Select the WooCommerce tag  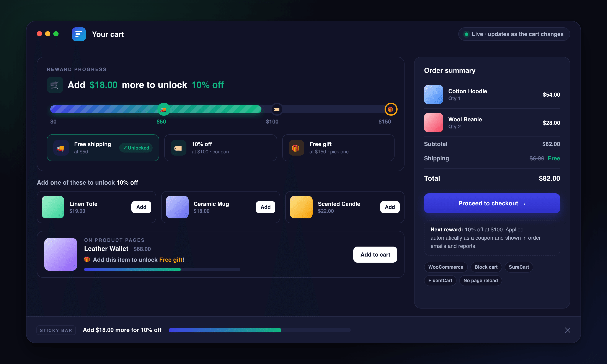tap(445, 267)
